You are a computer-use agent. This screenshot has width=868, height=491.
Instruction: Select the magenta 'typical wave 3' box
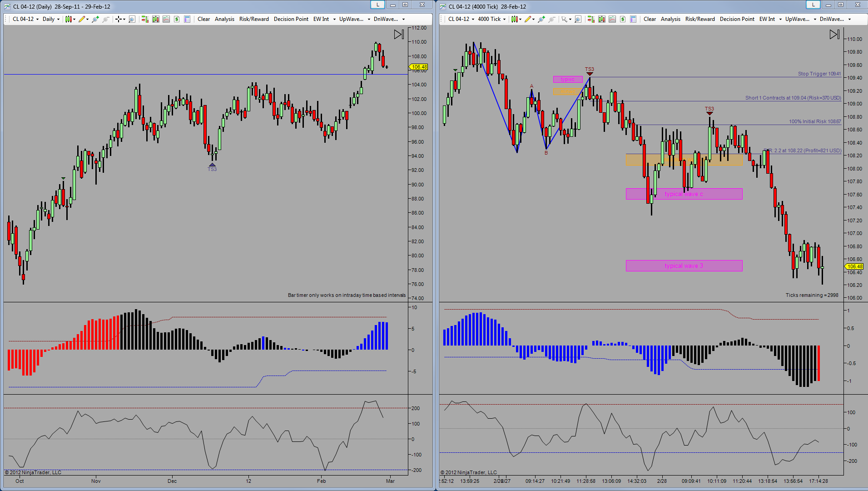pos(684,266)
